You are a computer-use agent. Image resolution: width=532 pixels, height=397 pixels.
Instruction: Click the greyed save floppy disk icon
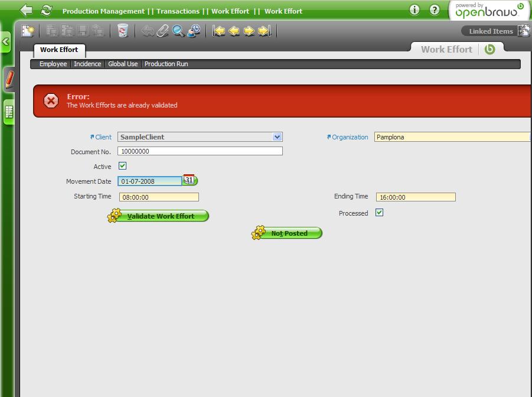[x=83, y=31]
